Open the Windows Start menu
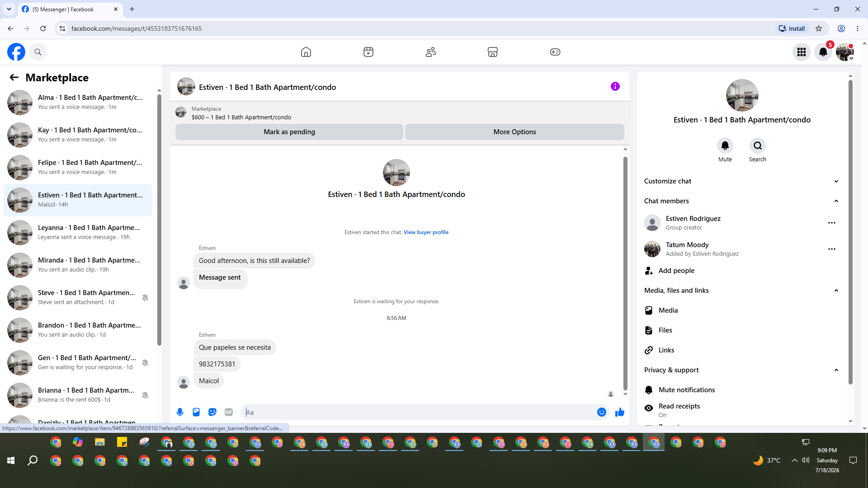The width and height of the screenshot is (868, 488). 11,460
